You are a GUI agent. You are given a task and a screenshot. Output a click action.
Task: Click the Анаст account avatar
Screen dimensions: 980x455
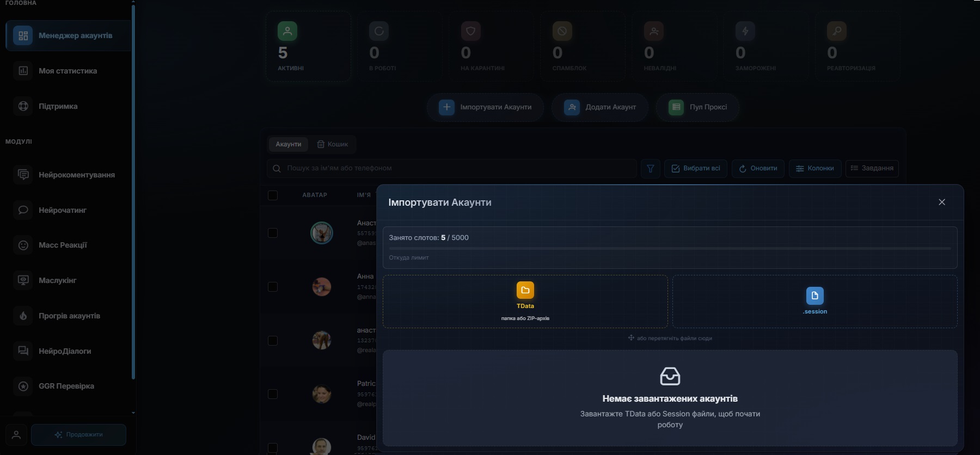[322, 233]
